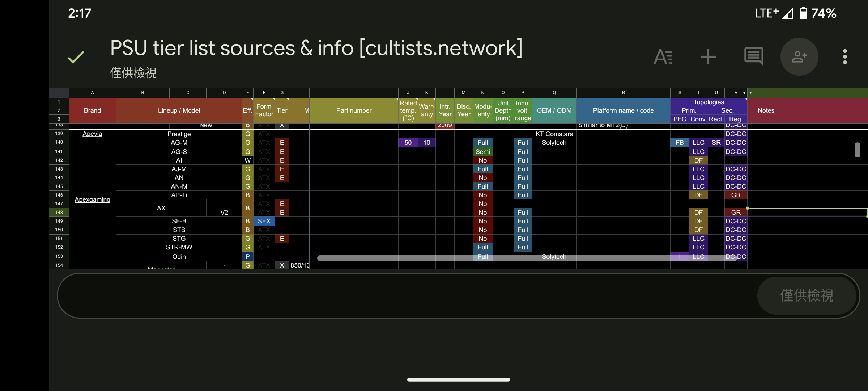Select the SF-B model cell
Viewport: 868px width, 391px height.
pos(179,221)
